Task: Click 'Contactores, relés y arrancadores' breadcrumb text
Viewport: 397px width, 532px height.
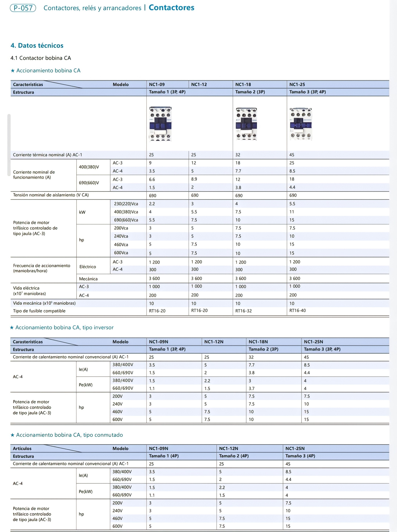Action: 92,8
